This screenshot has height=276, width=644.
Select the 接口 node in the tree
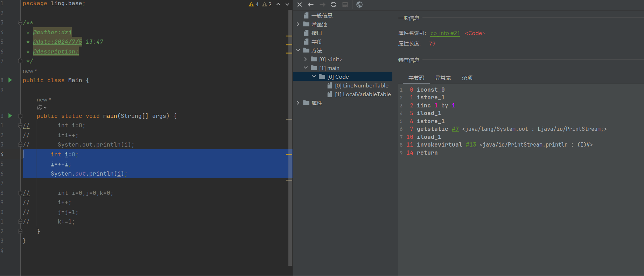pyautogui.click(x=316, y=33)
